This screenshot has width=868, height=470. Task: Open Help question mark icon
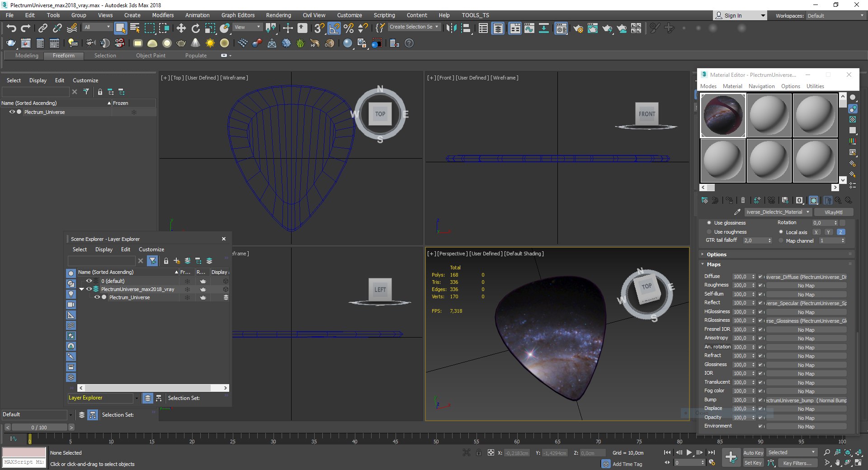pyautogui.click(x=409, y=43)
